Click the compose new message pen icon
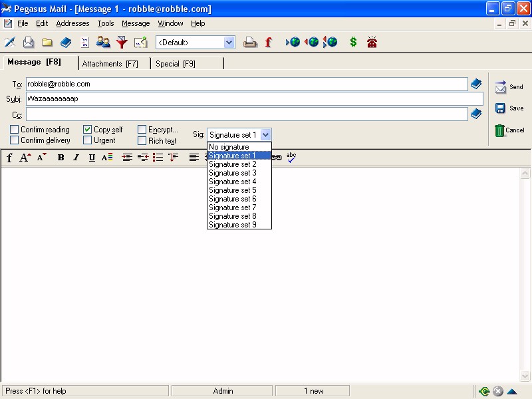 coord(10,43)
